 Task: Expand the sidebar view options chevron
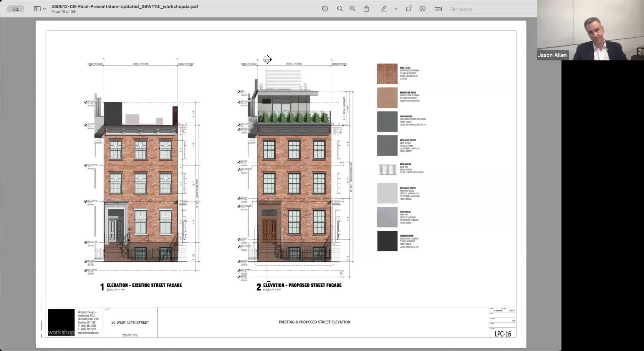click(x=44, y=9)
